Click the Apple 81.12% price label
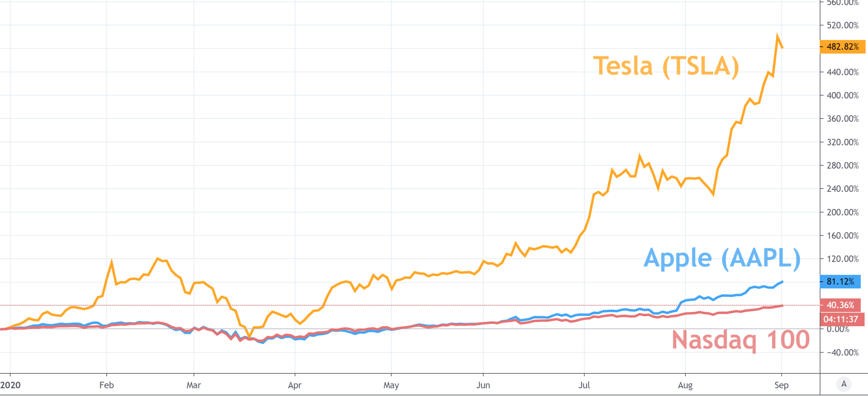This screenshot has width=868, height=396. 840,281
